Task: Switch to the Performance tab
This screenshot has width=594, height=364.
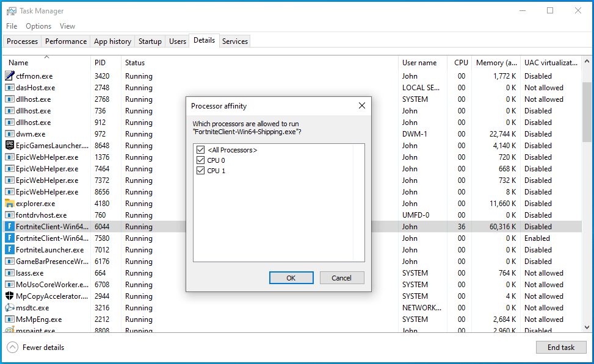Action: pos(66,41)
